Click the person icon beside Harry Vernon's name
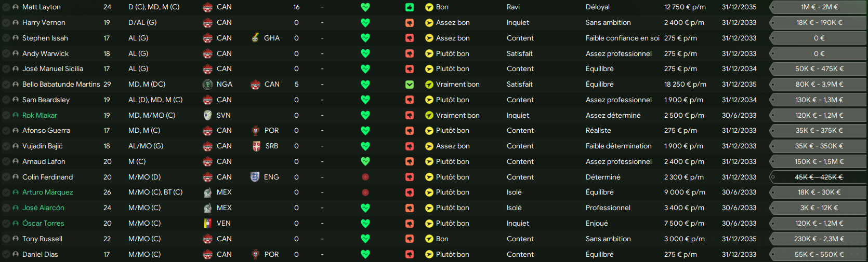 (16, 23)
